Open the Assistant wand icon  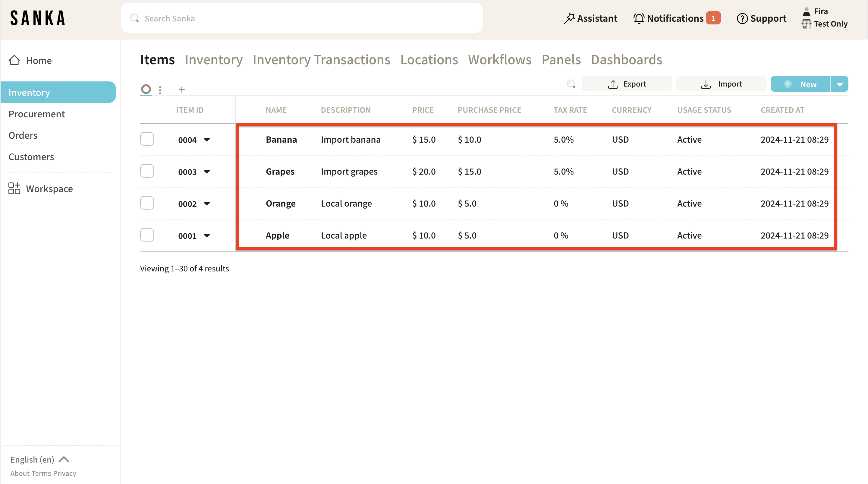click(569, 18)
